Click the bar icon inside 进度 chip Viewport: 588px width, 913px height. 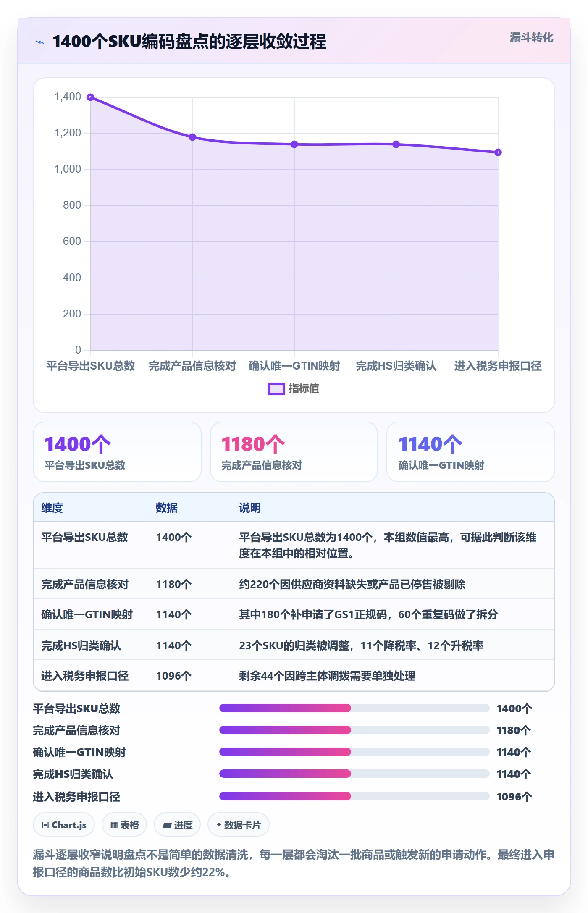click(167, 826)
